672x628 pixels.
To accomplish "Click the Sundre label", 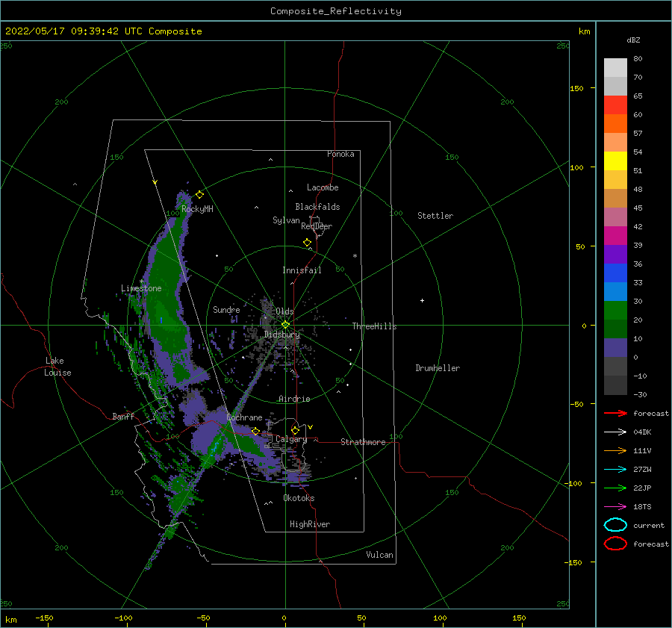I will (226, 309).
